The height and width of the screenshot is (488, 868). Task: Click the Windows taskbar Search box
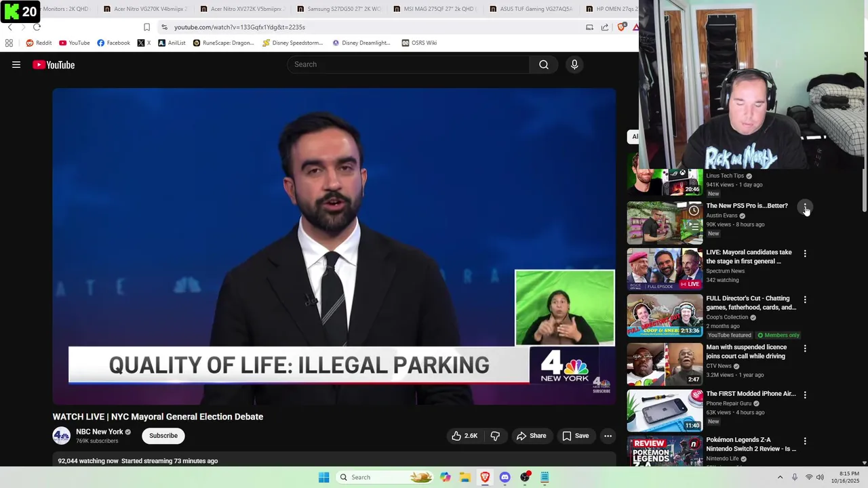tap(384, 477)
